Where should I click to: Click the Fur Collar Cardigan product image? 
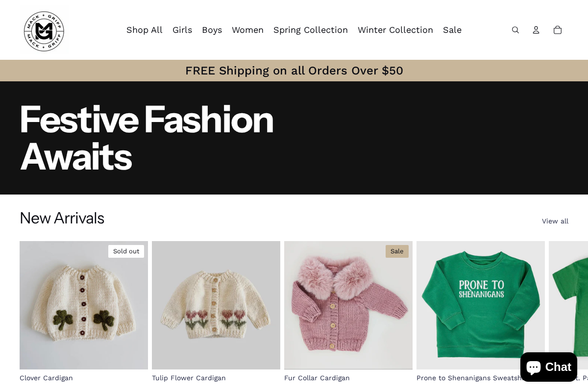point(348,305)
